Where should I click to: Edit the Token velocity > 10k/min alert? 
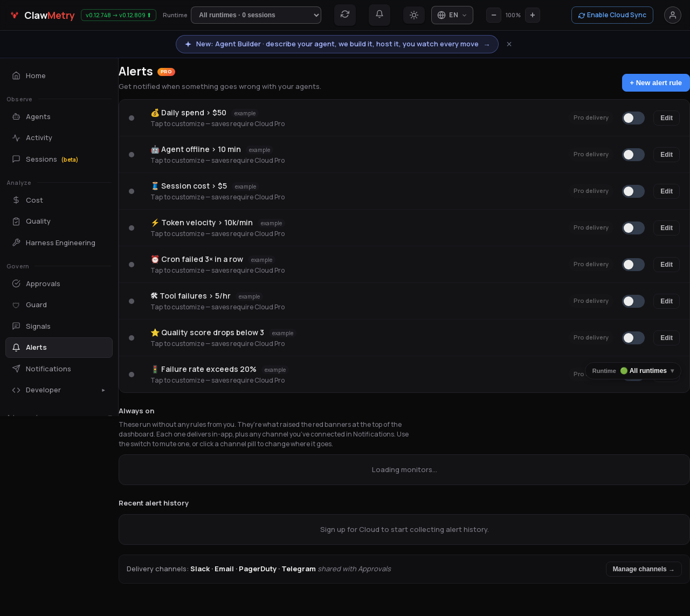pos(666,228)
